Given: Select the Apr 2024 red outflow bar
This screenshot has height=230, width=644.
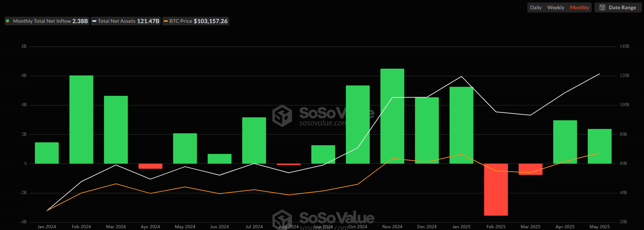Looking at the screenshot, I should pos(150,166).
